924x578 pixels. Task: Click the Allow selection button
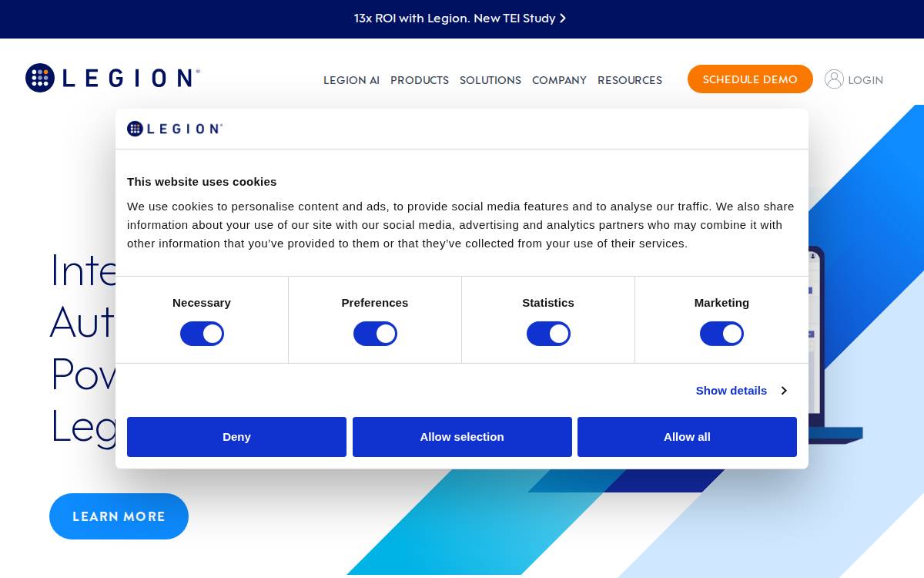tap(462, 437)
